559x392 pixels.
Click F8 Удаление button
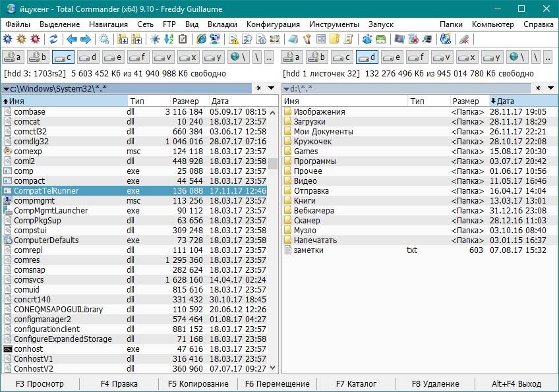click(435, 384)
